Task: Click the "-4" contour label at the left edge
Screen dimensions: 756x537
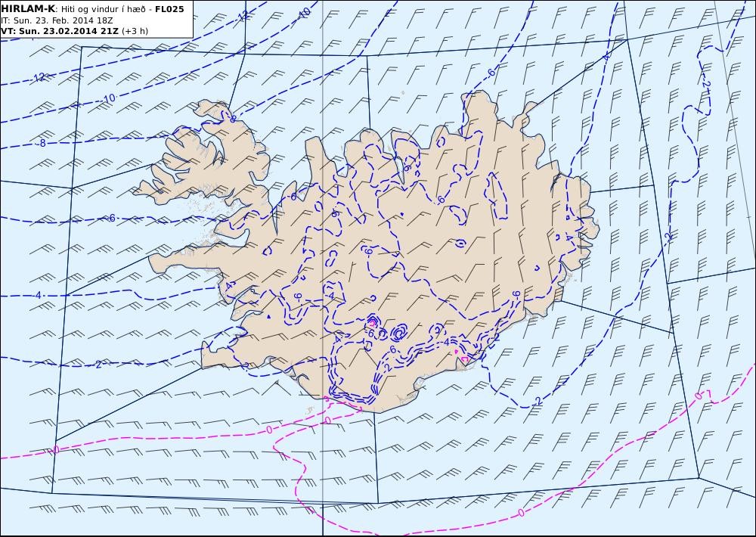Action: coord(37,295)
